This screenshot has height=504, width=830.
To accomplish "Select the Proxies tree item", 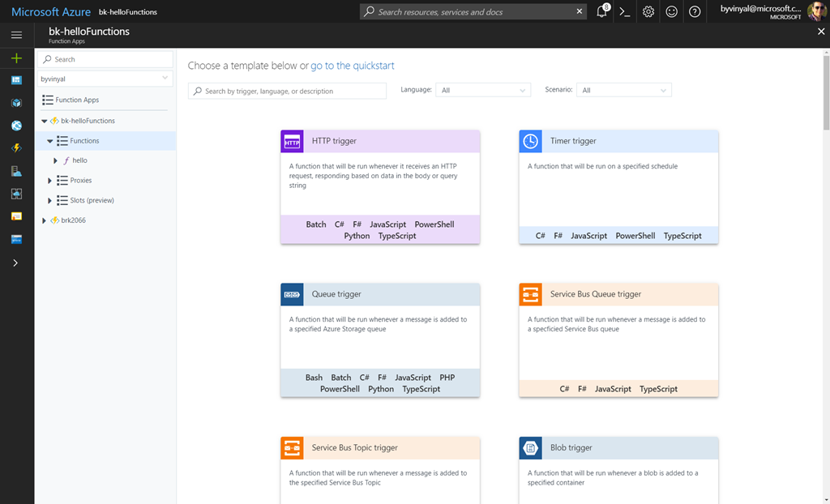I will pos(81,181).
